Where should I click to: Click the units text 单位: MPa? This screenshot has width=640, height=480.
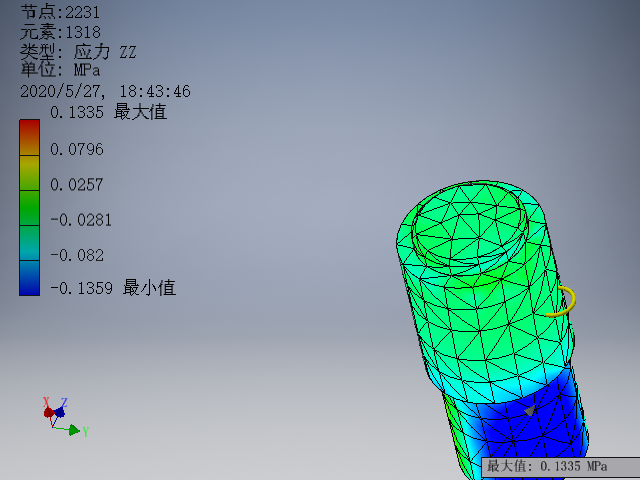pyautogui.click(x=60, y=70)
